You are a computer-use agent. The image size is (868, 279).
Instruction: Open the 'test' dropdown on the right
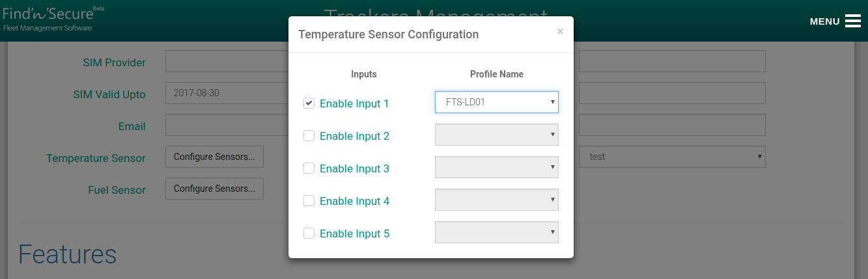point(672,157)
